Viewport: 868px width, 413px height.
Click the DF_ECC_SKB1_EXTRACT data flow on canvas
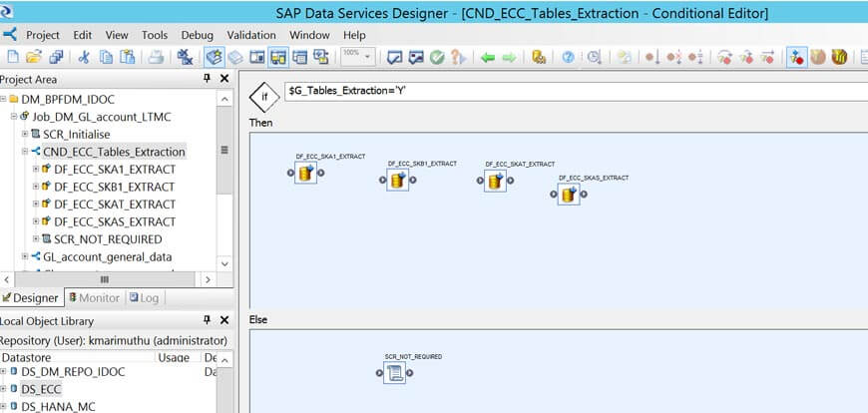(x=397, y=180)
